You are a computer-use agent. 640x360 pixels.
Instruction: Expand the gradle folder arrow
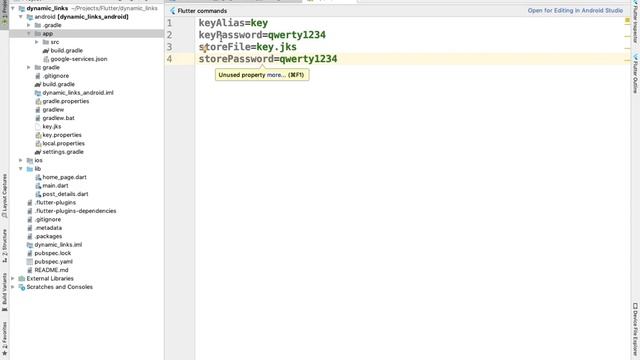[29, 67]
